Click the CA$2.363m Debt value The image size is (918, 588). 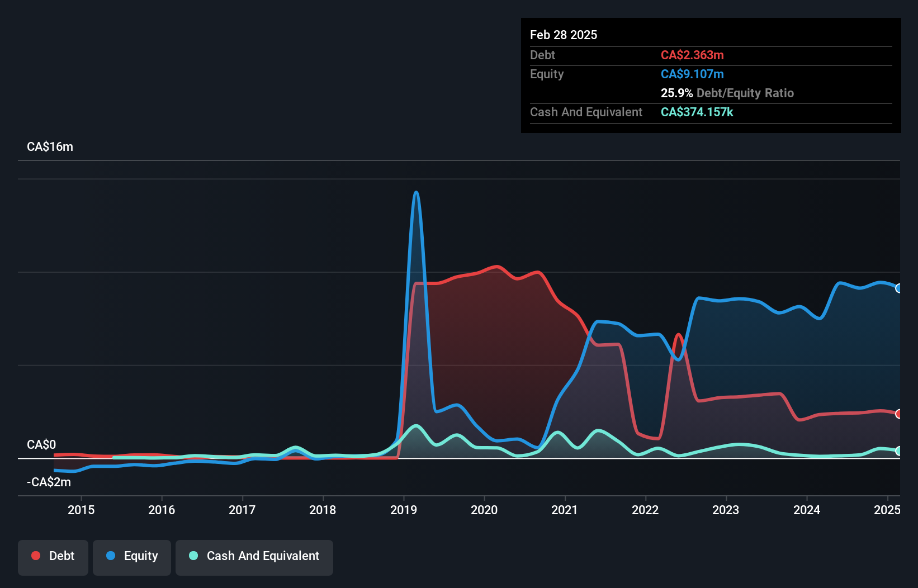[692, 55]
